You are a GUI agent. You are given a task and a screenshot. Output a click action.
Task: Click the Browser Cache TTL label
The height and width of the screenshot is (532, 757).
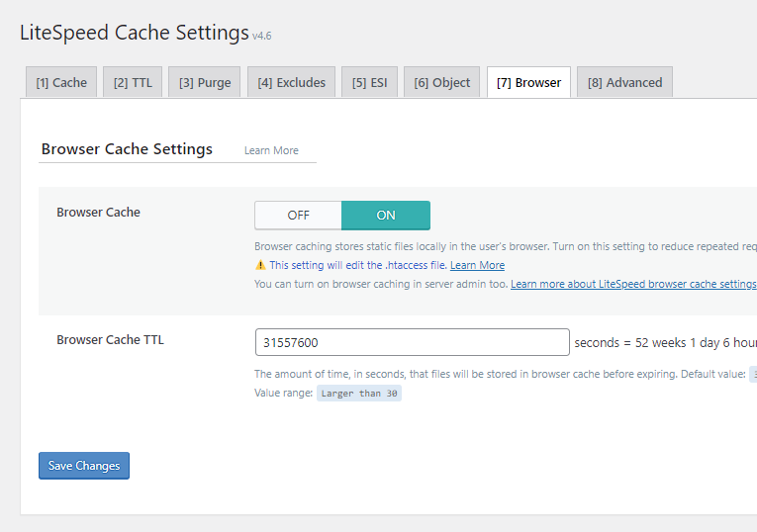pos(110,339)
